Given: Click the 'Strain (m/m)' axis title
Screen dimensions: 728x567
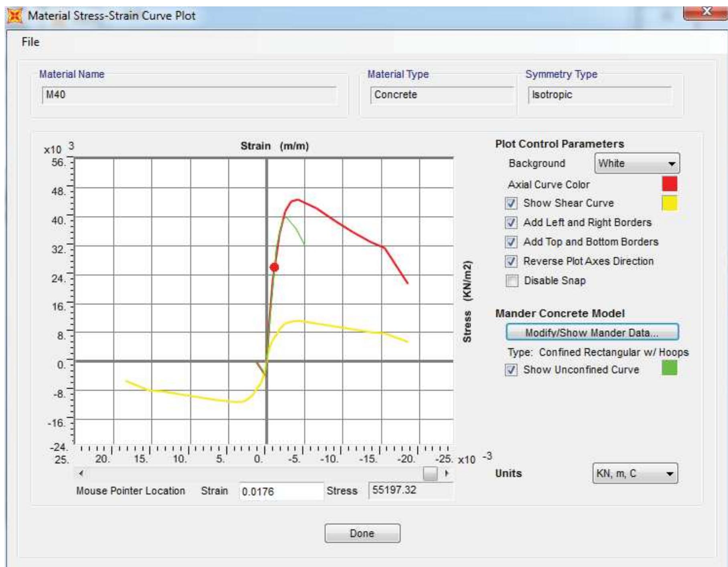Looking at the screenshot, I should click(275, 146).
